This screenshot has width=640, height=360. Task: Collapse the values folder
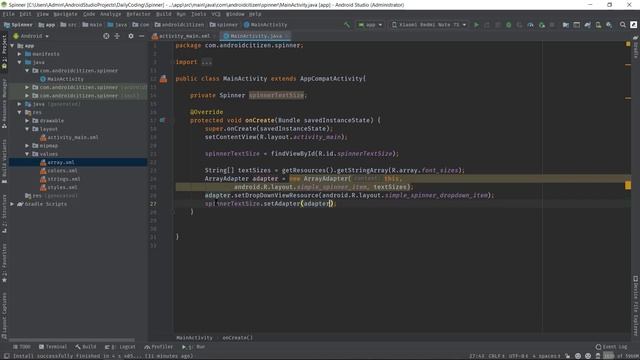[27, 154]
